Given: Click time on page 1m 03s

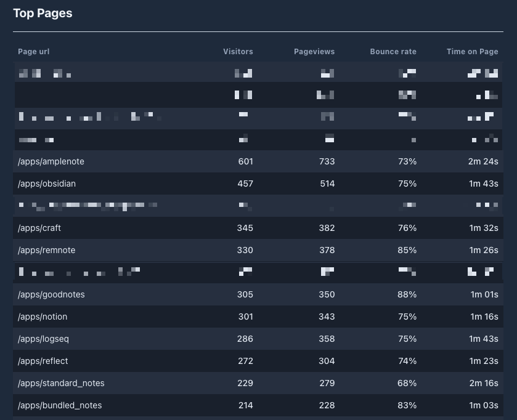Looking at the screenshot, I should click(x=484, y=405).
